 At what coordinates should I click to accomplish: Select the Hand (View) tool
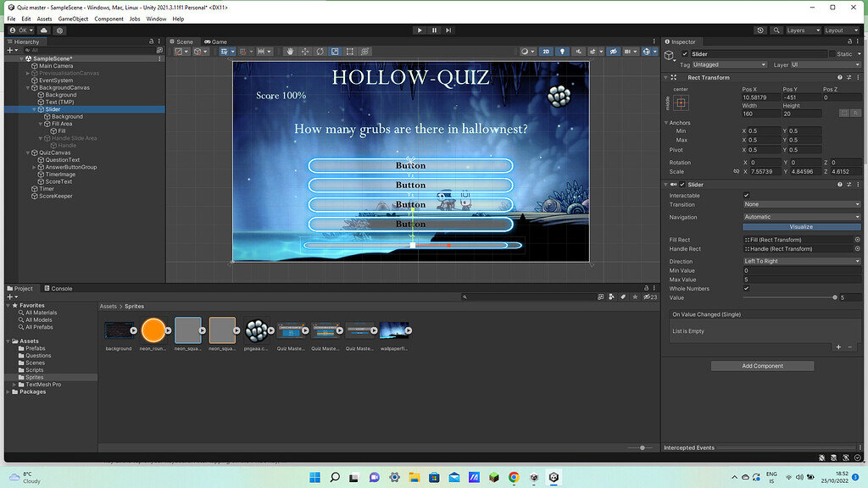pyautogui.click(x=290, y=52)
